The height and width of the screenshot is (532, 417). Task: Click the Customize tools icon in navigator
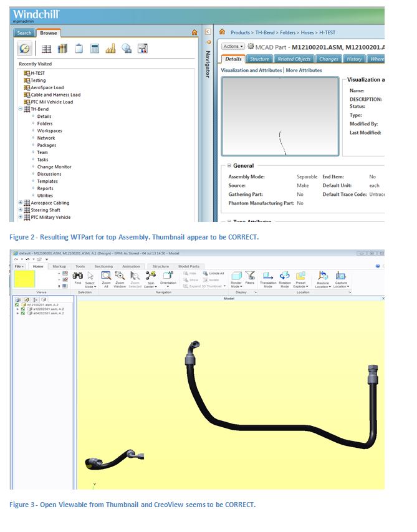point(143,49)
